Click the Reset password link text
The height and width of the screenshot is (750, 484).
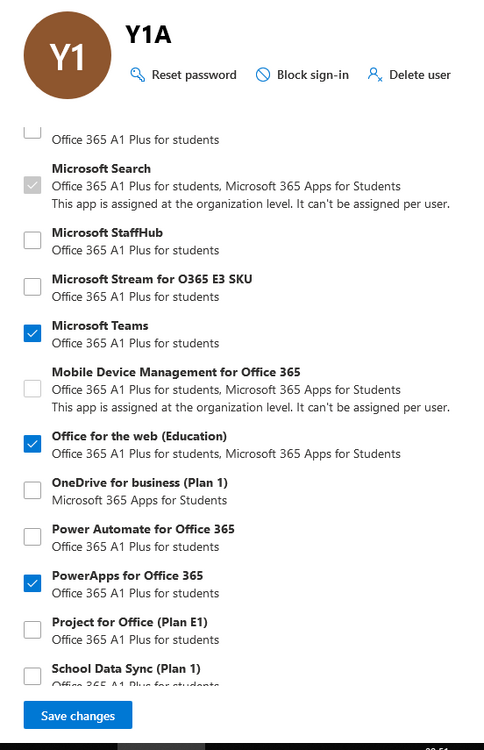pos(194,75)
